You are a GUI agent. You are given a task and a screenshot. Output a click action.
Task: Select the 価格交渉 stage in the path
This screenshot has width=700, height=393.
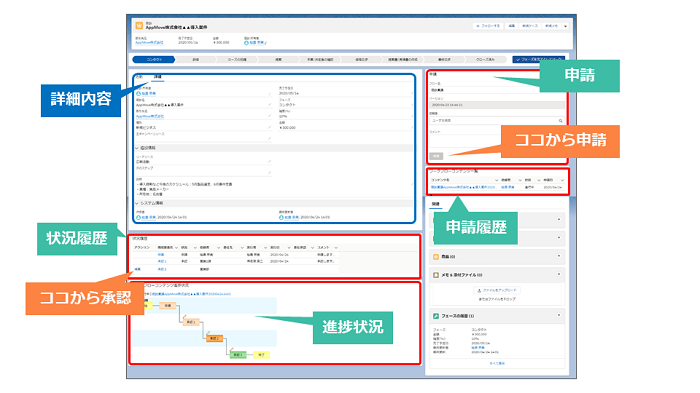[361, 59]
